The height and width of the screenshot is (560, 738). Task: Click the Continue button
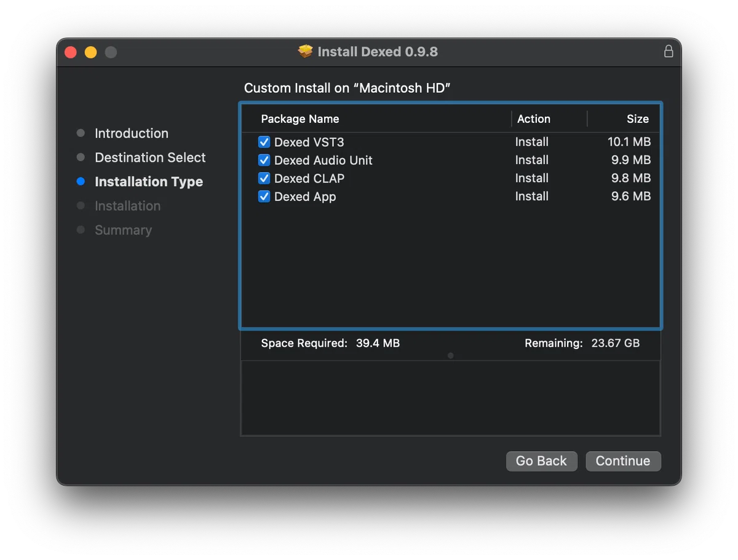pos(623,461)
